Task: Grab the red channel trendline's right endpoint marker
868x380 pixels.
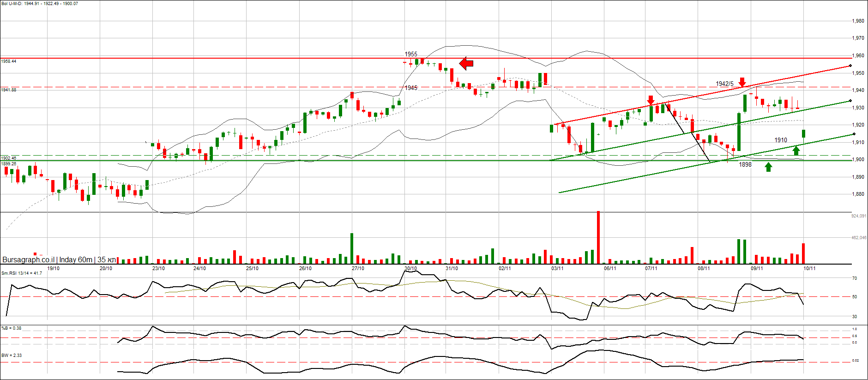Action: pos(850,66)
